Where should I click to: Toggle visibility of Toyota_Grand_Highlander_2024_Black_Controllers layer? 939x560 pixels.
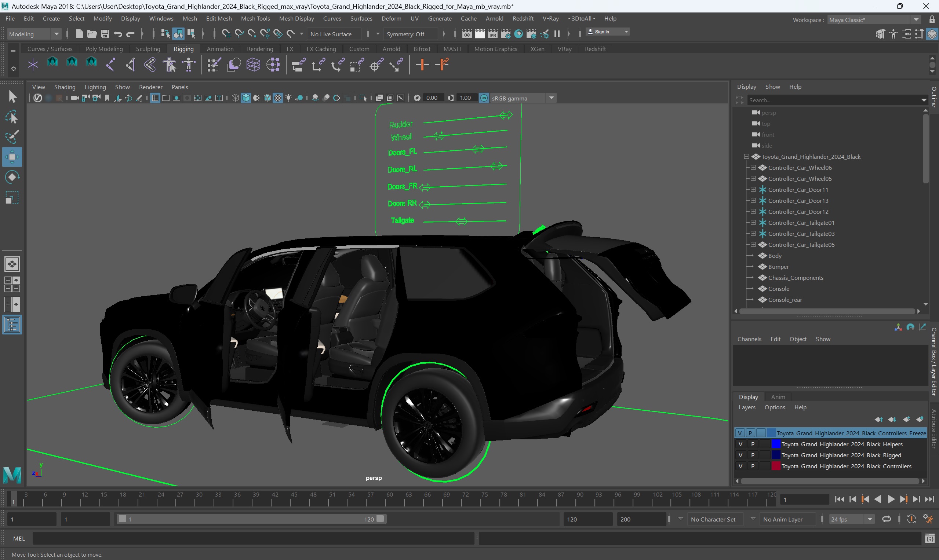pos(740,466)
